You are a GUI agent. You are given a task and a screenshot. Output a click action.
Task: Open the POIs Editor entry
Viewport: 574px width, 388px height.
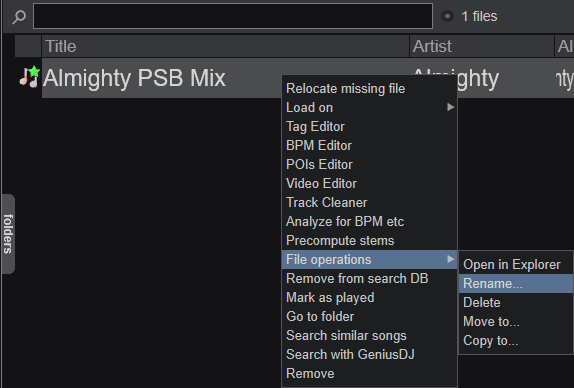click(369, 165)
